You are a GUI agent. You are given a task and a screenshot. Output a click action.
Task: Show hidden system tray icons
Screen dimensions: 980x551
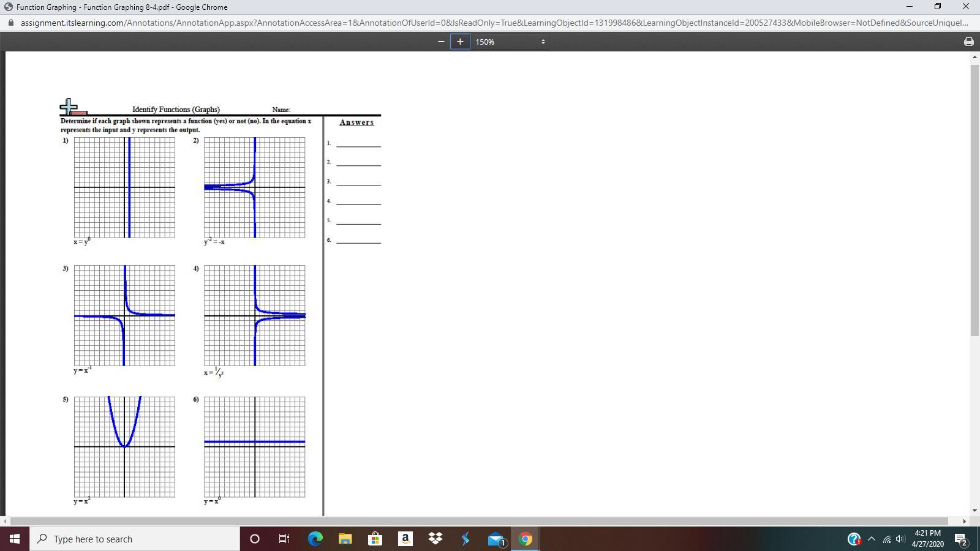pos(872,539)
